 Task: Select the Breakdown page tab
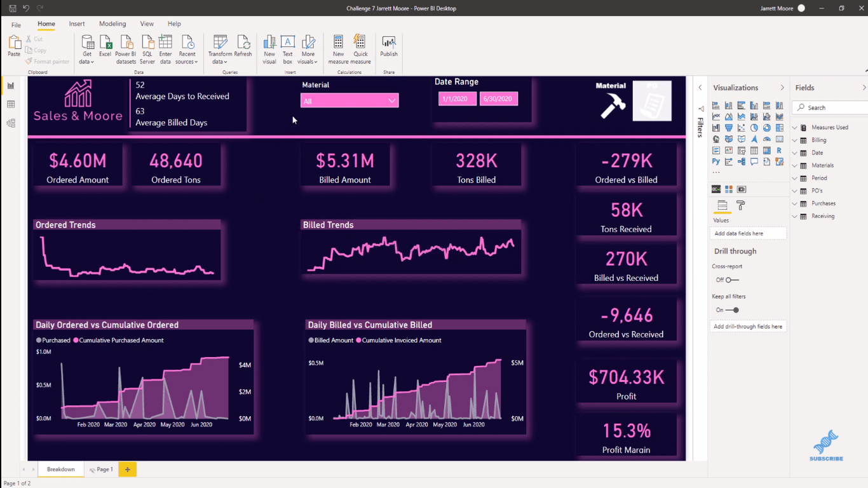click(x=61, y=470)
